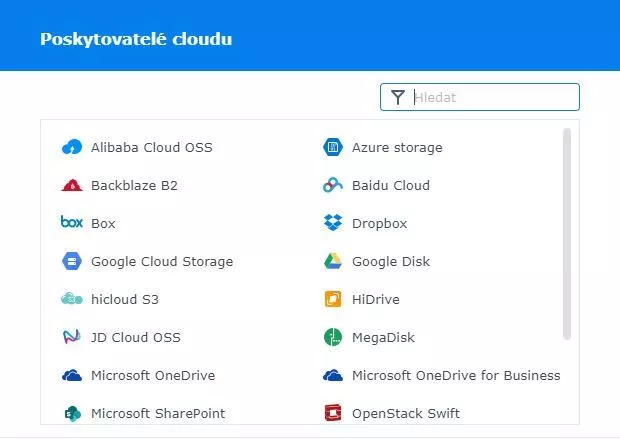Focus the Hledat search field

(x=480, y=97)
